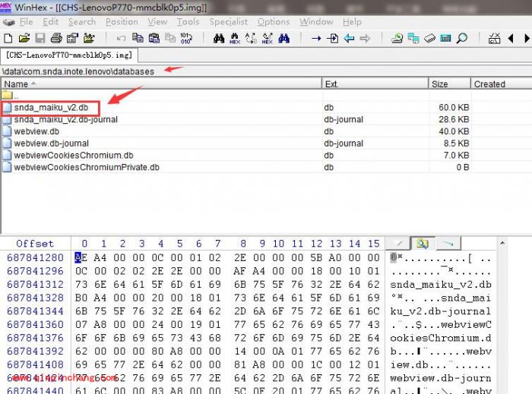This screenshot has height=394, width=532.
Task: Click the New file icon
Action: point(8,38)
